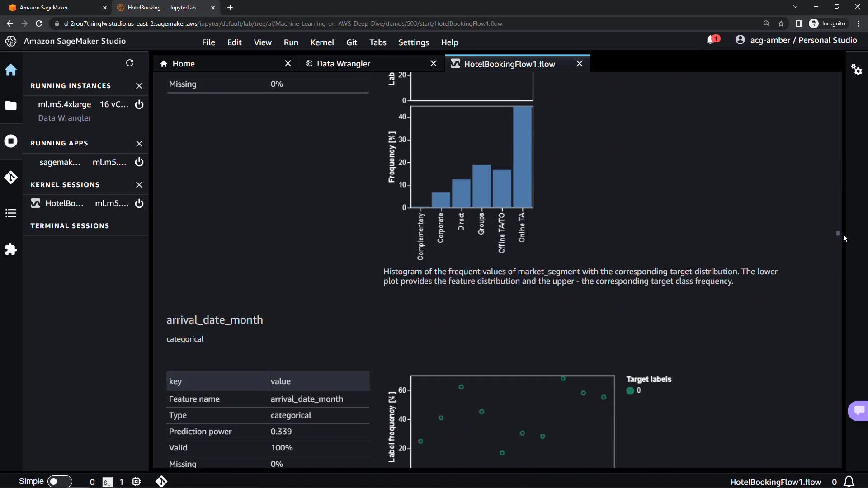Viewport: 868px width, 488px height.
Task: Refresh the running instances list
Action: coord(130,63)
